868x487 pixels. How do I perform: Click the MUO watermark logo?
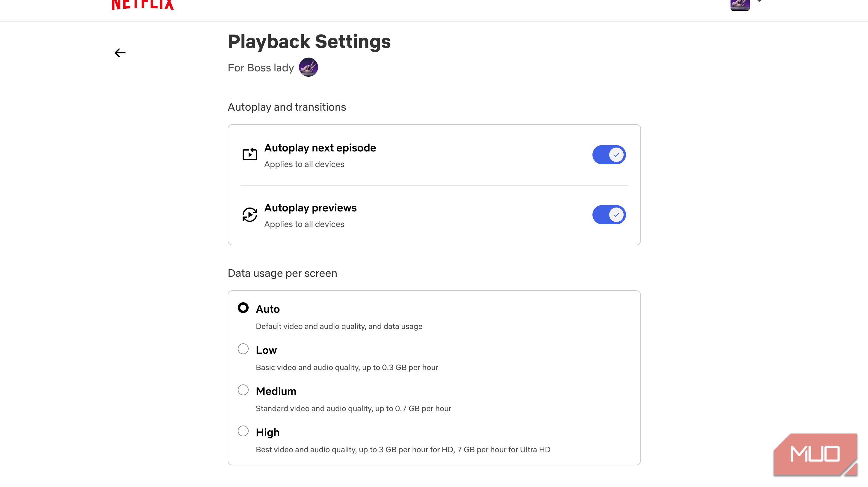[x=815, y=454]
